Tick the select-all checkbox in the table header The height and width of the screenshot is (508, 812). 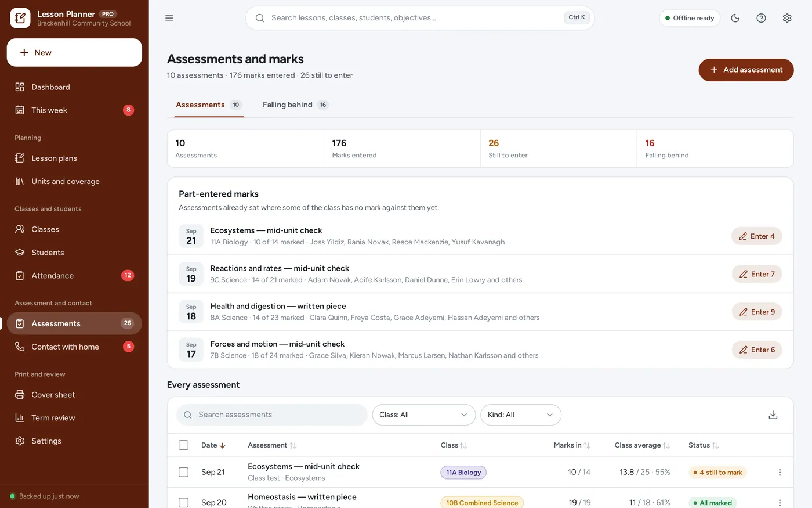tap(183, 445)
